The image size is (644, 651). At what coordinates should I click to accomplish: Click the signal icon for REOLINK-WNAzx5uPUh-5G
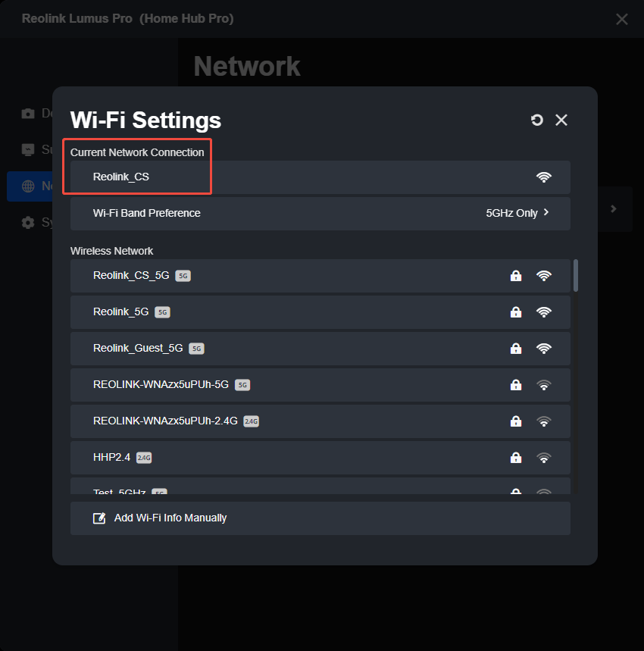543,385
